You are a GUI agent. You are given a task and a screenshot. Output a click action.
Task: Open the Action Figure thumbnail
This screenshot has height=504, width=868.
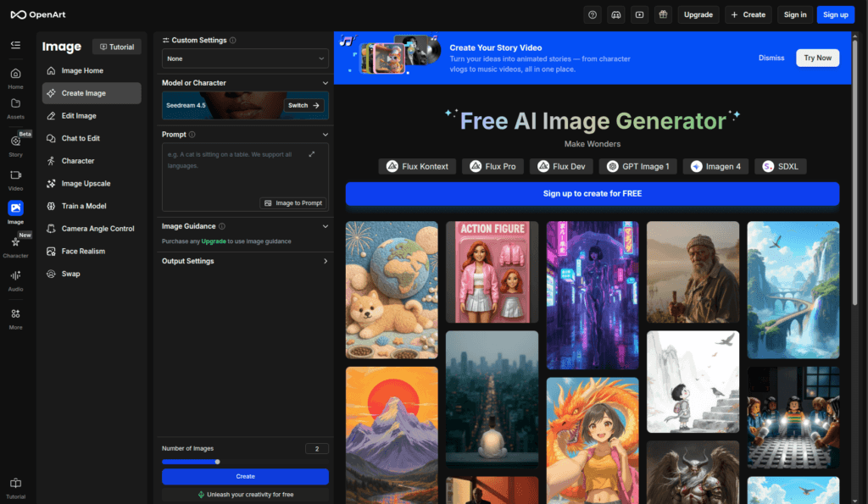(492, 272)
